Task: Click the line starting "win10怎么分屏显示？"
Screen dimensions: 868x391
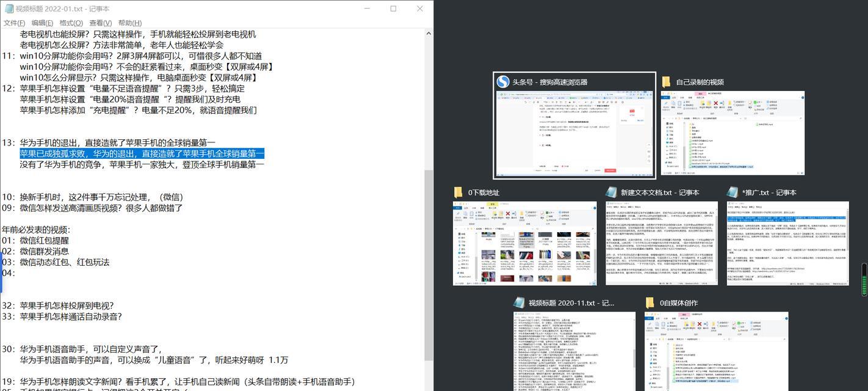Action: pyautogui.click(x=139, y=78)
